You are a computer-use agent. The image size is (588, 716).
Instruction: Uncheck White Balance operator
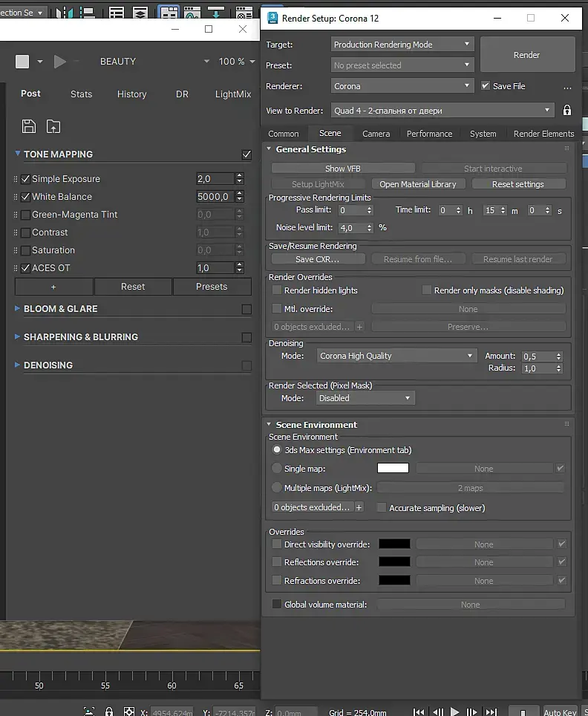coord(25,197)
